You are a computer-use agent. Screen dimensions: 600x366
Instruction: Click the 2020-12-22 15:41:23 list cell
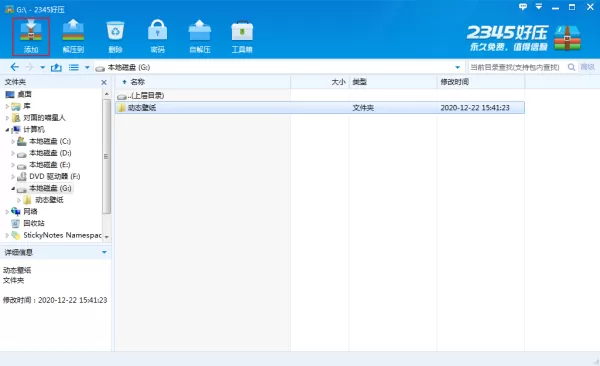pos(475,108)
